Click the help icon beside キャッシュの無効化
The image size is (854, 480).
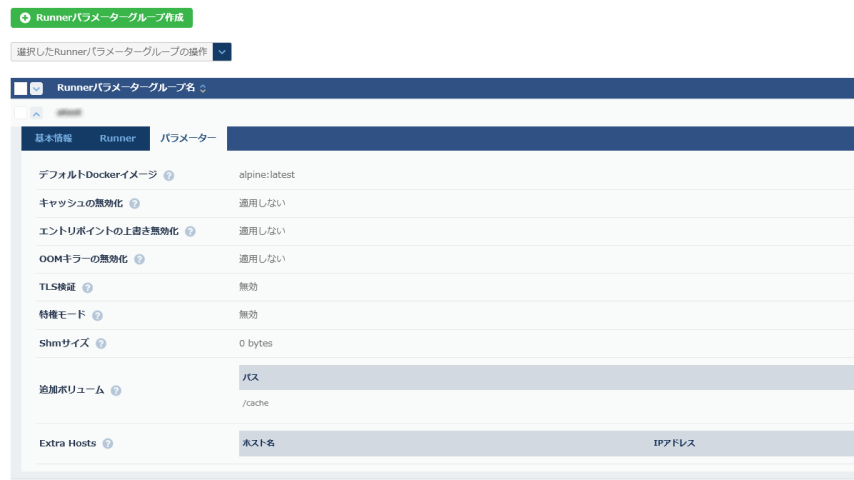tap(135, 203)
